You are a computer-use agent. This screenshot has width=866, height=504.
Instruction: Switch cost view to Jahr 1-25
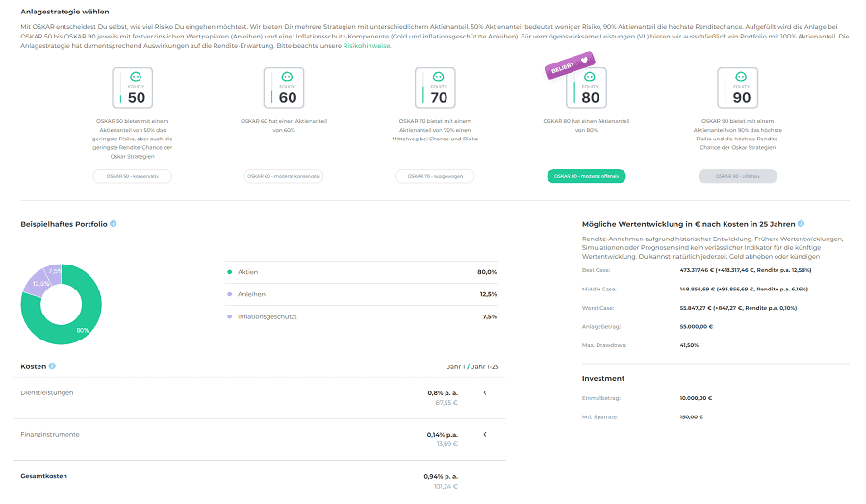coord(485,366)
